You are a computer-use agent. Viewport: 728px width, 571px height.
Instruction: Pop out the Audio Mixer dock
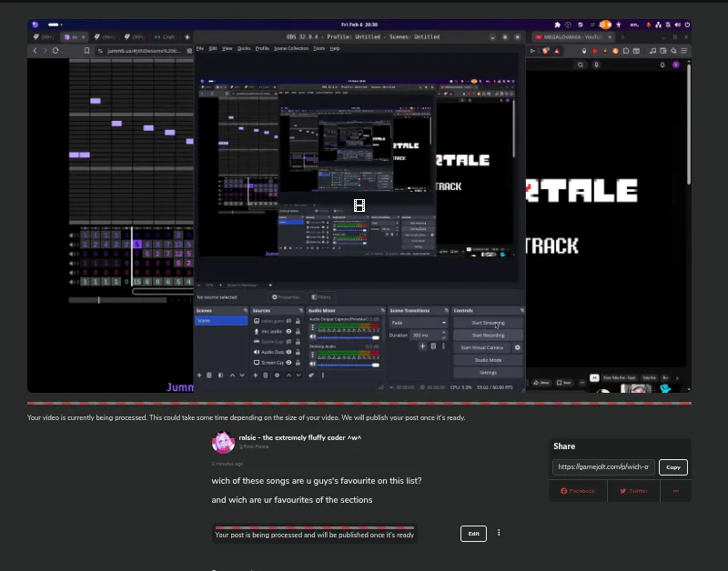382,310
